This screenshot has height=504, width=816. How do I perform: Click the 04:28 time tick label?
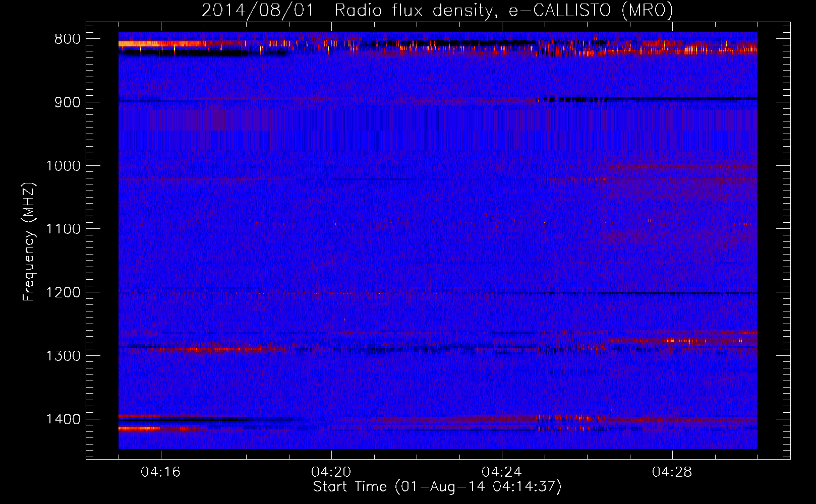pos(672,472)
